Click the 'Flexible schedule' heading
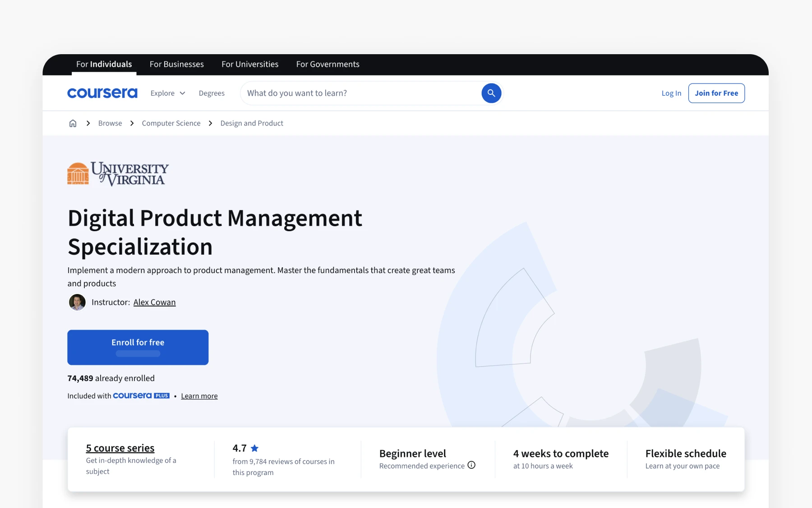 (x=686, y=453)
